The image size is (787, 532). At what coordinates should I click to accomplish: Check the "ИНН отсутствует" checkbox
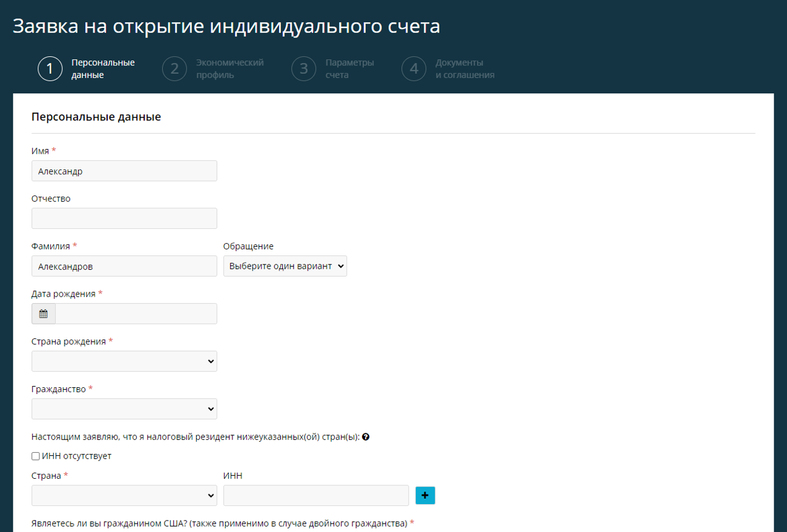pyautogui.click(x=36, y=456)
